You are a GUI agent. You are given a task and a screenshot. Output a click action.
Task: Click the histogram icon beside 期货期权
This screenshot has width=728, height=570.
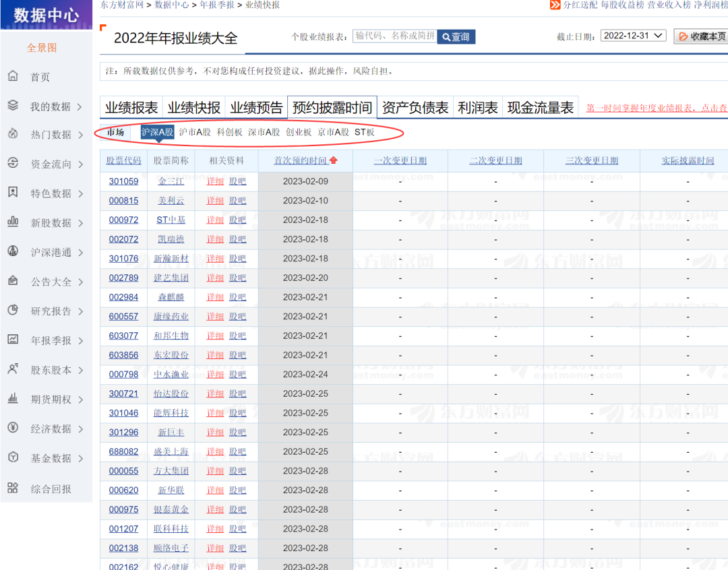[x=13, y=398]
